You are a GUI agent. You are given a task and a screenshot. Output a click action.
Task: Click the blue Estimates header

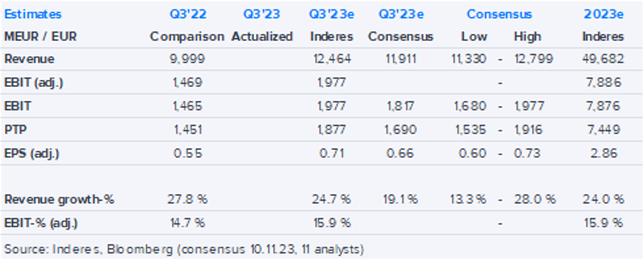coord(33,14)
